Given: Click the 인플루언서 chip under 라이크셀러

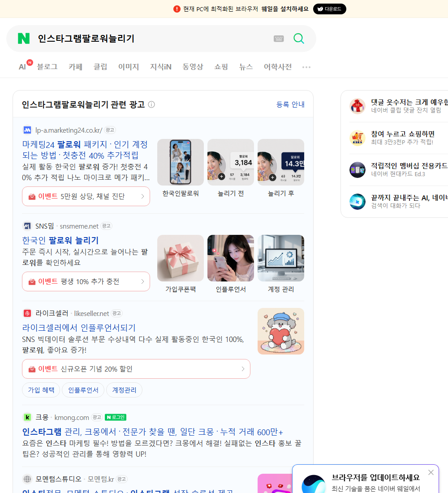Looking at the screenshot, I should point(83,390).
